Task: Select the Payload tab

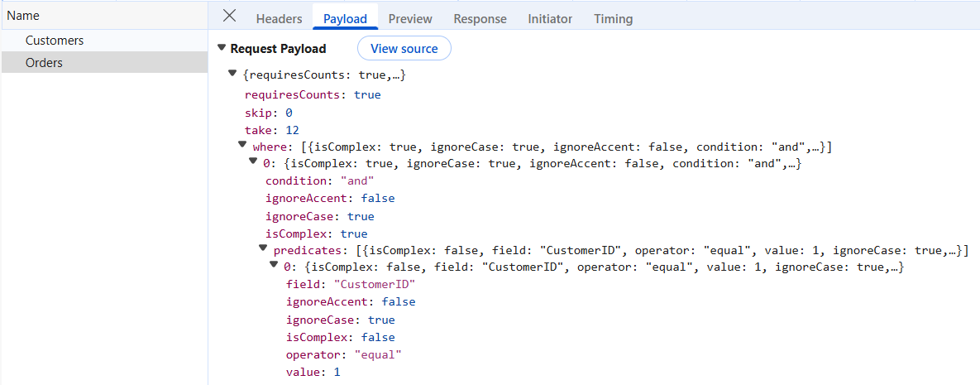Action: (345, 19)
